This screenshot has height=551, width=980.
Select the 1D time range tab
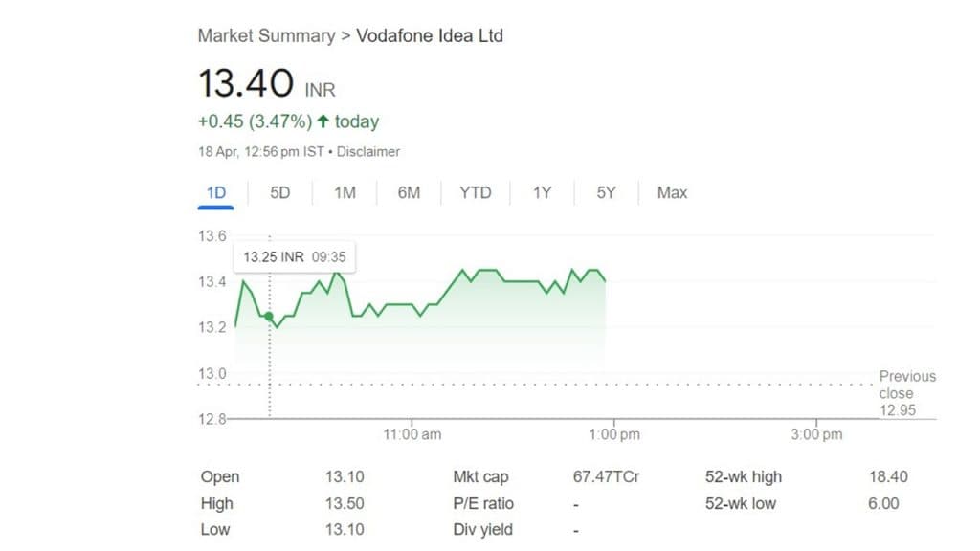tap(216, 192)
